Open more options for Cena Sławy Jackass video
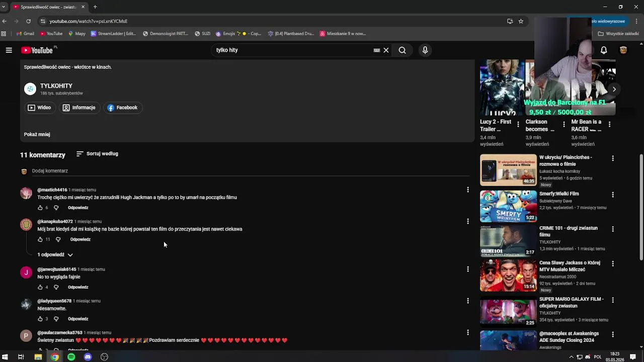 click(613, 263)
